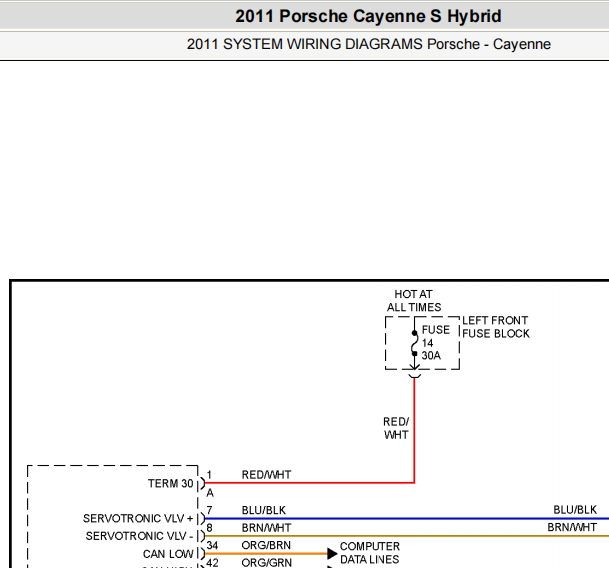Select the title '2011 Porsche Cayenne S Hybrid'
Image resolution: width=609 pixels, height=568 pixels.
368,16
